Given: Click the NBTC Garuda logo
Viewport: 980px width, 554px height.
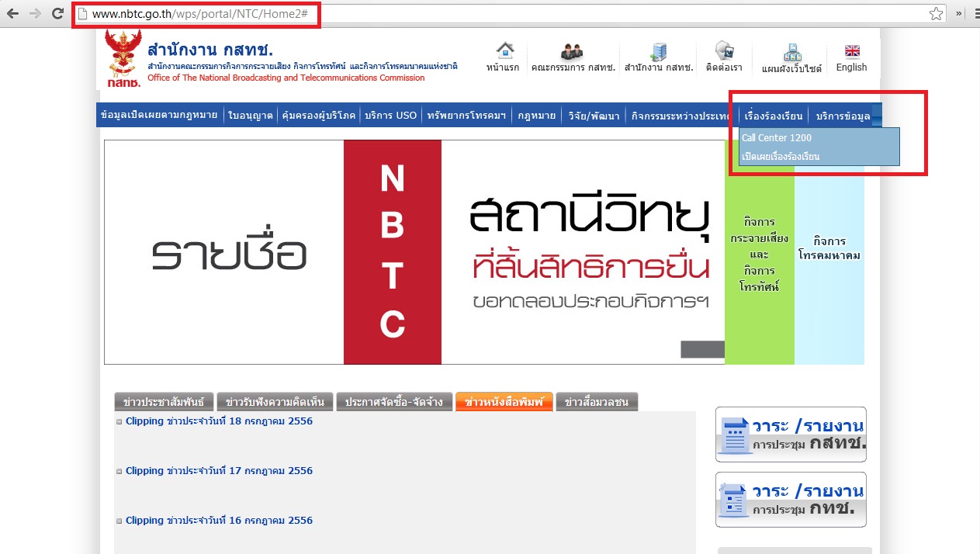Looking at the screenshot, I should (x=123, y=60).
